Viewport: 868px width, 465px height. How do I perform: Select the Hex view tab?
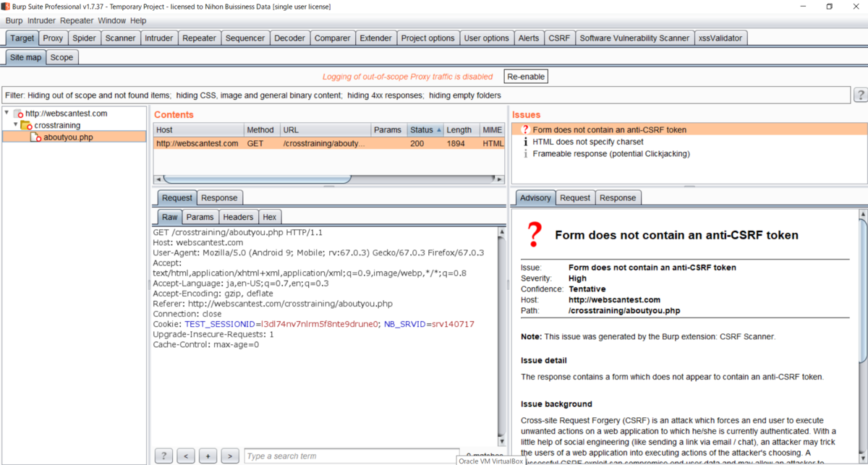tap(270, 217)
